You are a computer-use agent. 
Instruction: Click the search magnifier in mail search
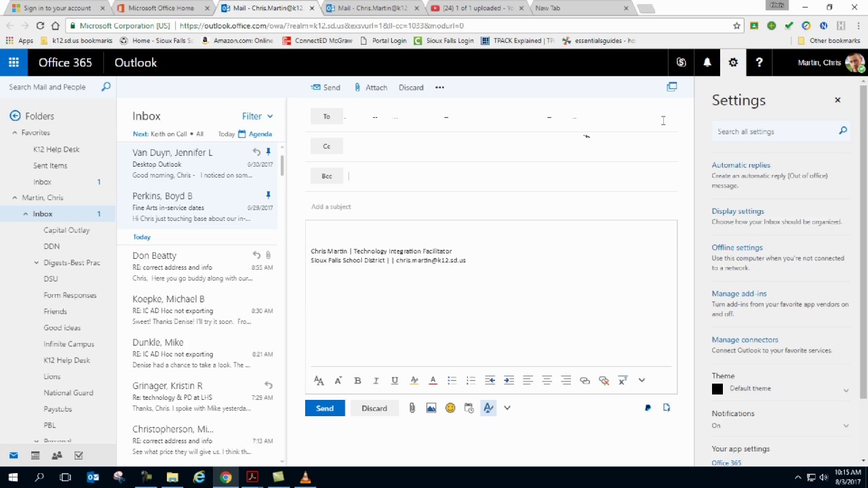coord(106,87)
